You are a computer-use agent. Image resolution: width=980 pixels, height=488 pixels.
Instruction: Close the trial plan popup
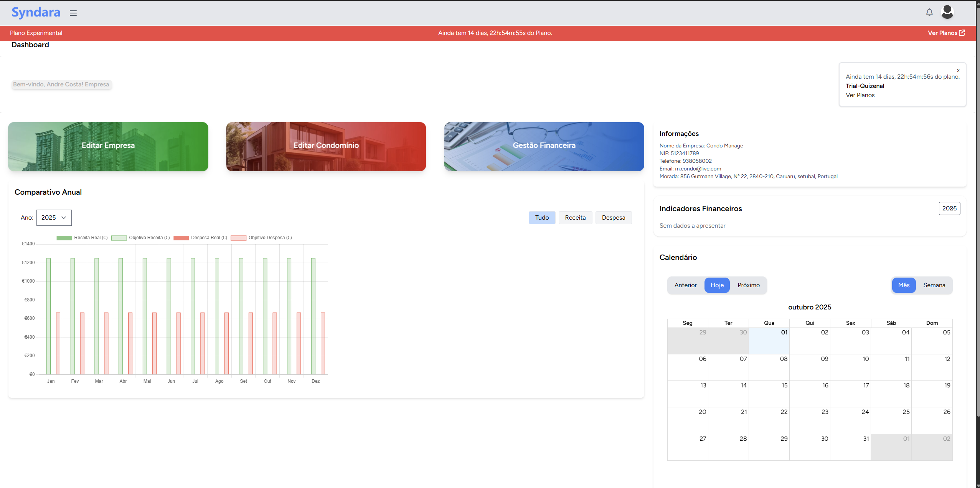(x=958, y=70)
